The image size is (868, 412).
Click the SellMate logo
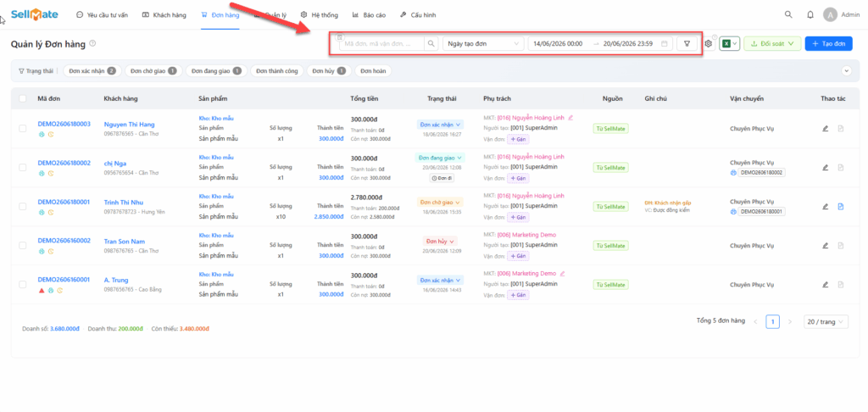click(x=34, y=15)
